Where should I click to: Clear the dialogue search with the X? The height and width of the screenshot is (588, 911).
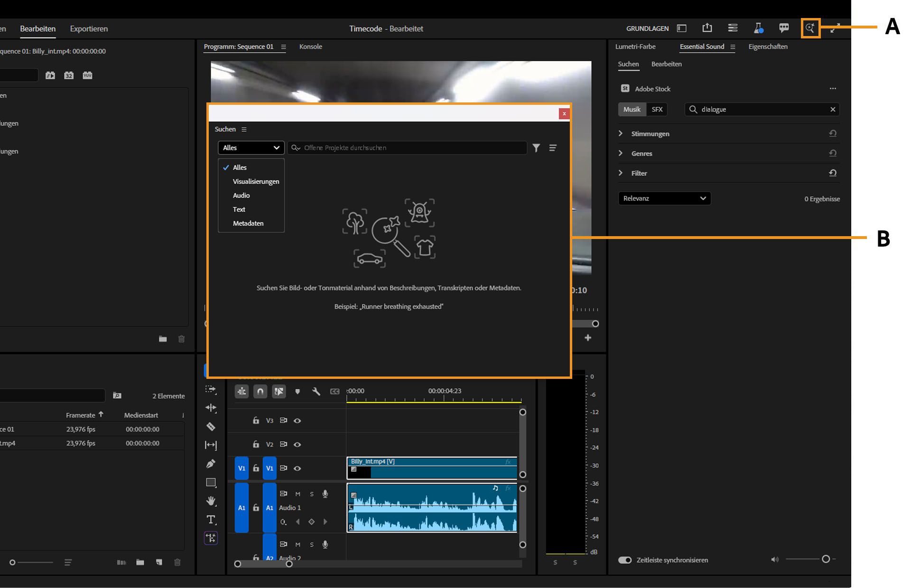[x=833, y=109]
